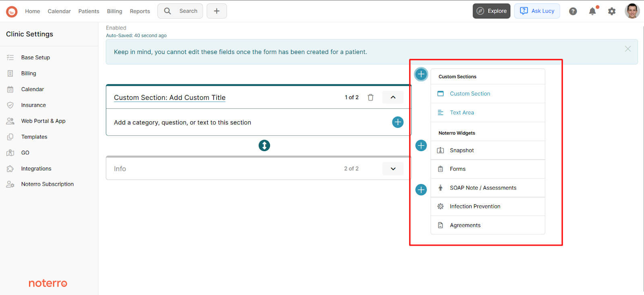The height and width of the screenshot is (295, 644).
Task: Open the user profile avatar
Action: (x=632, y=11)
